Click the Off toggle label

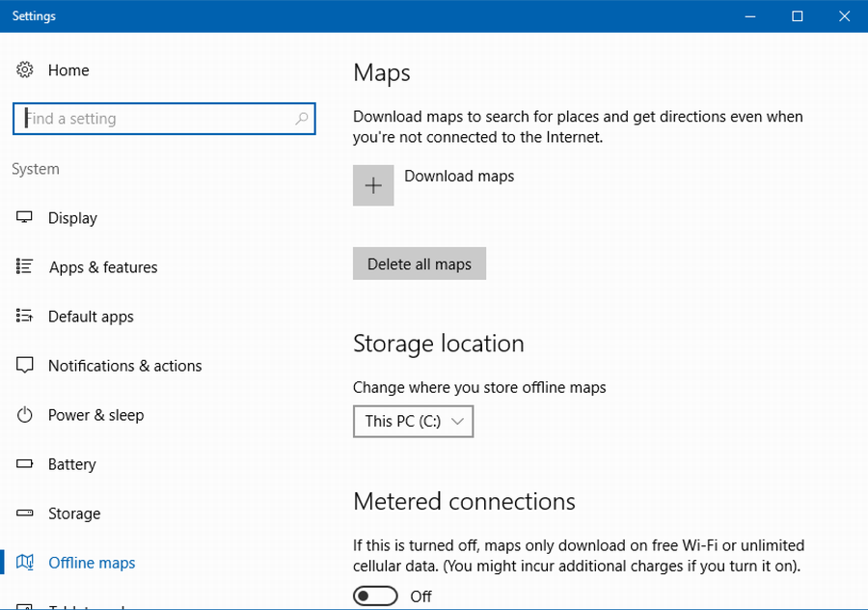[420, 596]
